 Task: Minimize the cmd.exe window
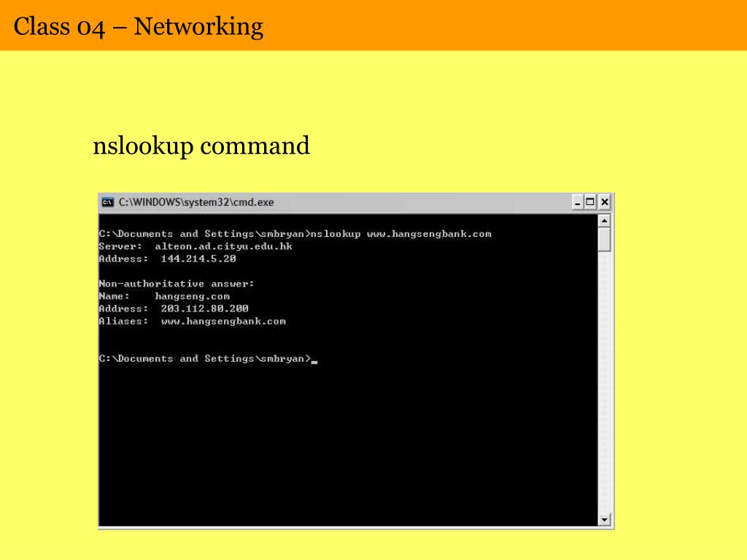click(x=578, y=203)
